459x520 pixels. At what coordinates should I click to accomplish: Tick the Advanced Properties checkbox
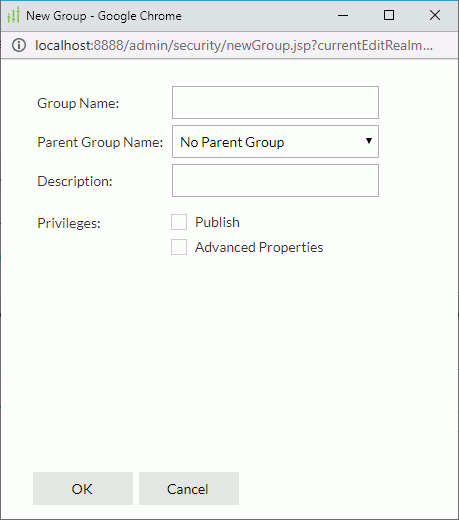(179, 247)
